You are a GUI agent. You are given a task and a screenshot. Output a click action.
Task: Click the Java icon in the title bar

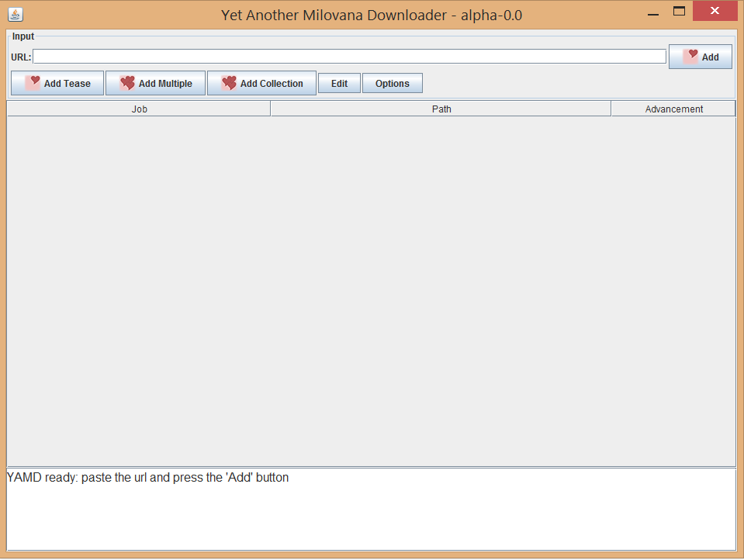pyautogui.click(x=16, y=15)
